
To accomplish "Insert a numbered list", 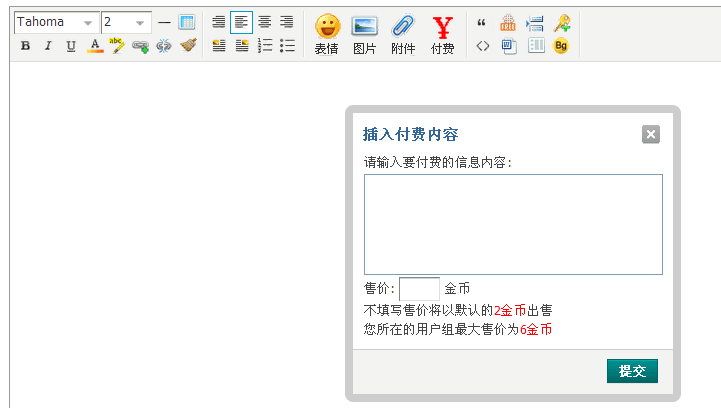I will click(265, 46).
